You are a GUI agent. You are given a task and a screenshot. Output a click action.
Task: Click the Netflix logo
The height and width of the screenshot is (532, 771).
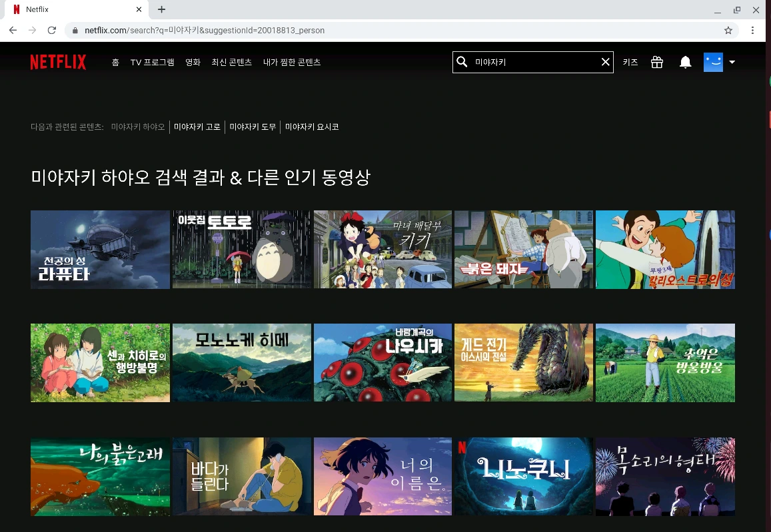click(x=58, y=62)
